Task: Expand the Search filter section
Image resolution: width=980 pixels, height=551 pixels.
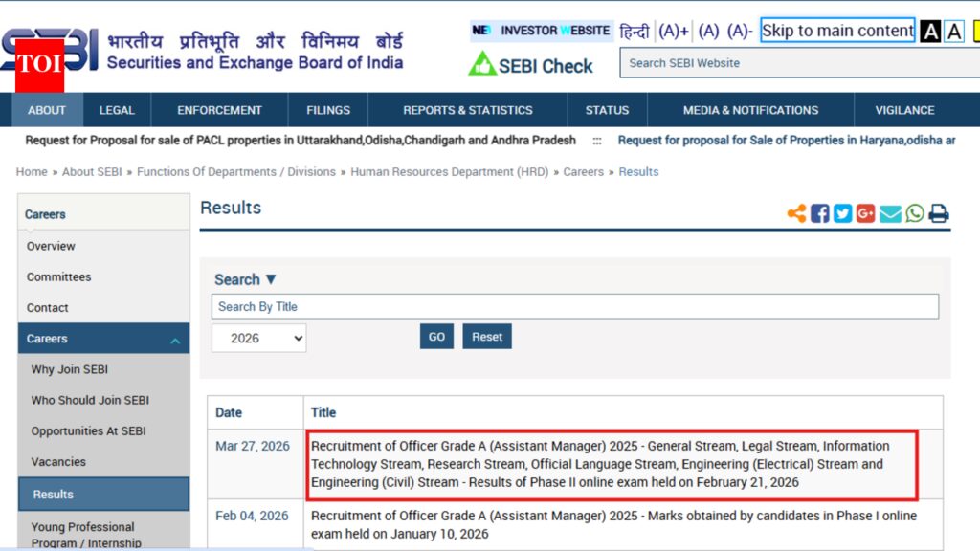Action: click(244, 279)
